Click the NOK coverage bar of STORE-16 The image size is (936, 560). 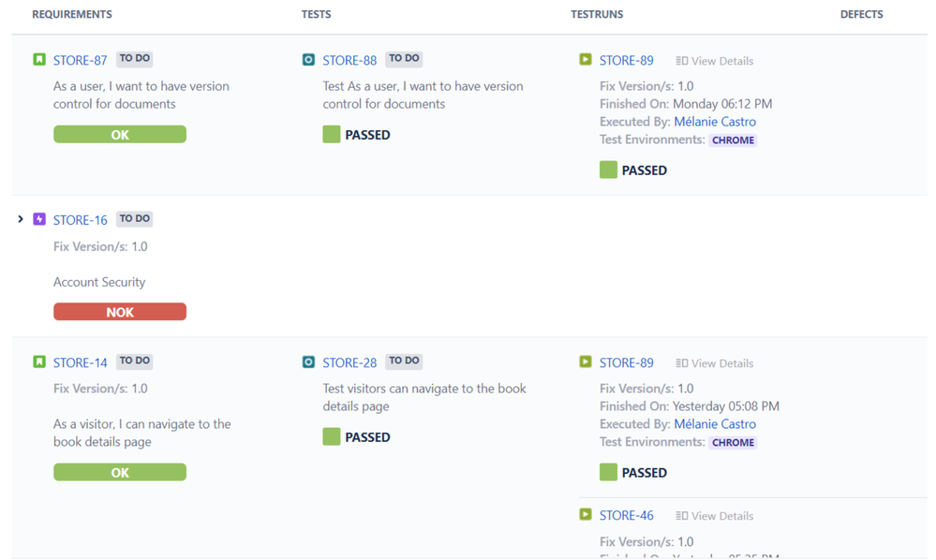pyautogui.click(x=120, y=312)
